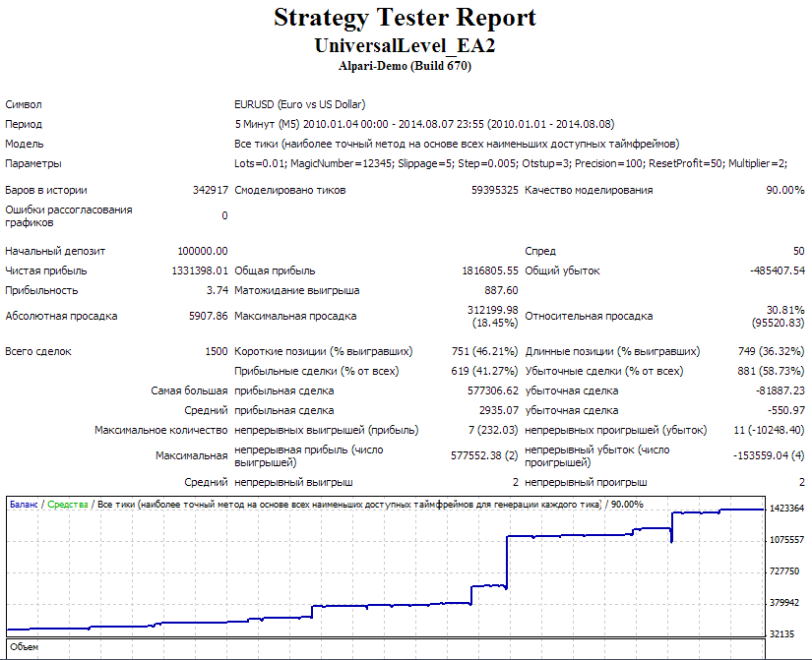Click the Период label
Viewport: 812px width, 660px height.
pos(24,124)
